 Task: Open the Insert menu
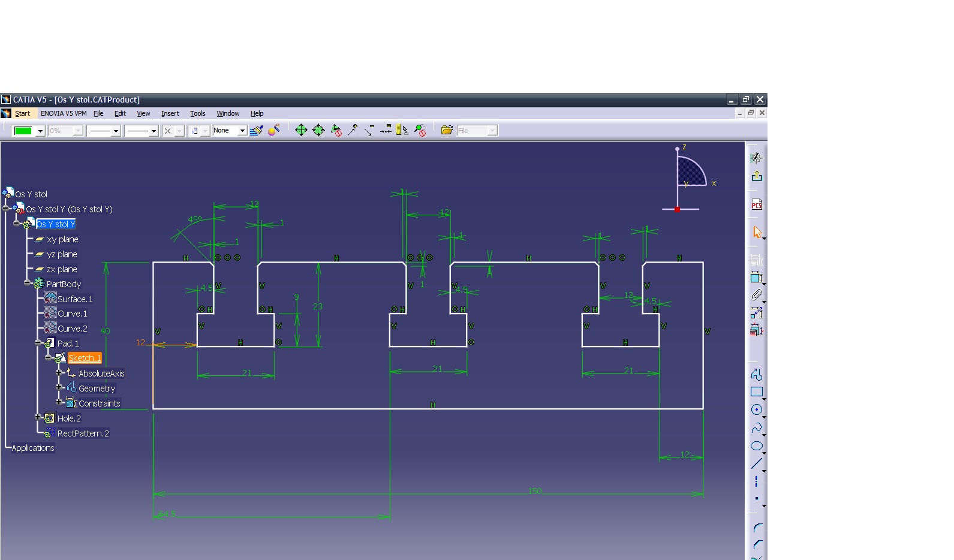[170, 113]
